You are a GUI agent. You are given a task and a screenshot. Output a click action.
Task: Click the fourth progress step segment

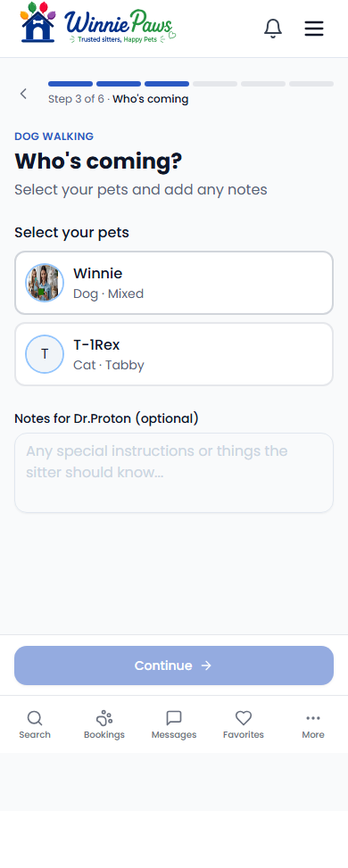[x=215, y=84]
